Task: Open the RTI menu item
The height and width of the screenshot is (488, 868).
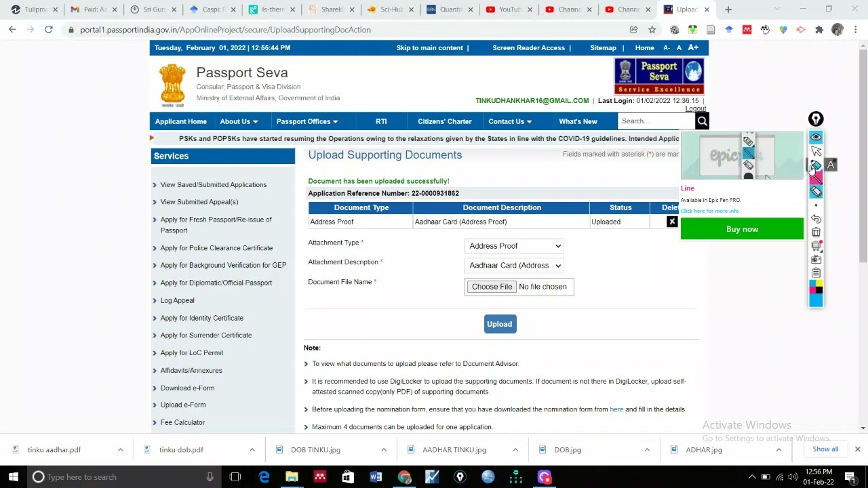Action: pyautogui.click(x=381, y=121)
